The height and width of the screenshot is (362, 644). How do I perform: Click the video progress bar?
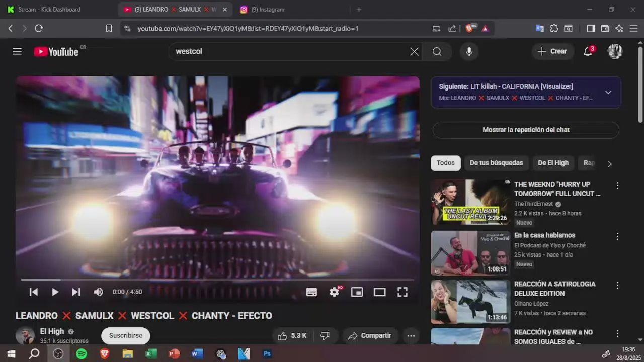click(217, 280)
